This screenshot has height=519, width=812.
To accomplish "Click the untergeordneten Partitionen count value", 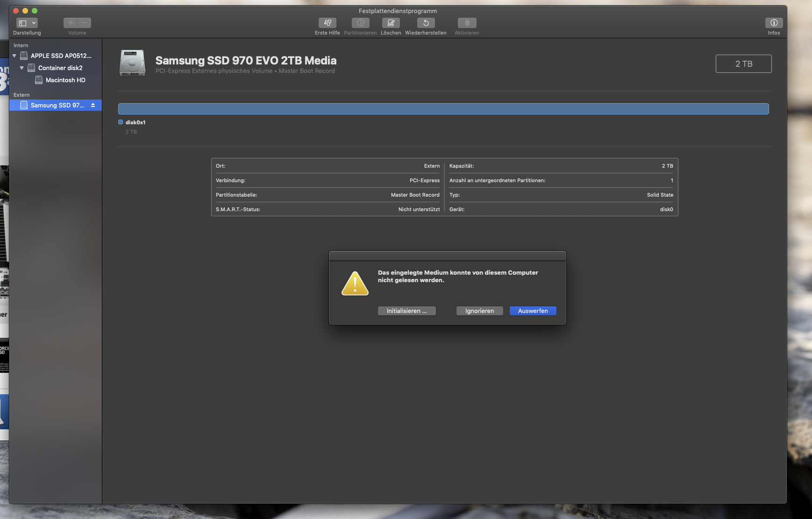I will pos(672,180).
